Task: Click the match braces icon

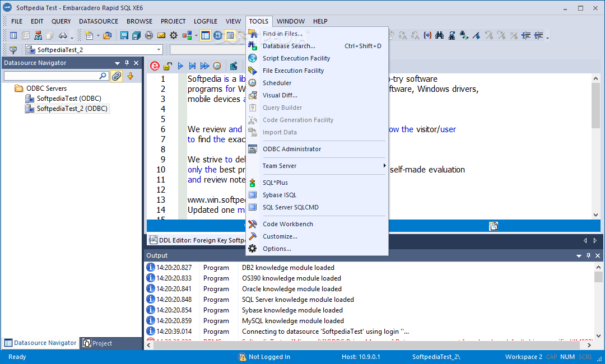Action: point(427,35)
